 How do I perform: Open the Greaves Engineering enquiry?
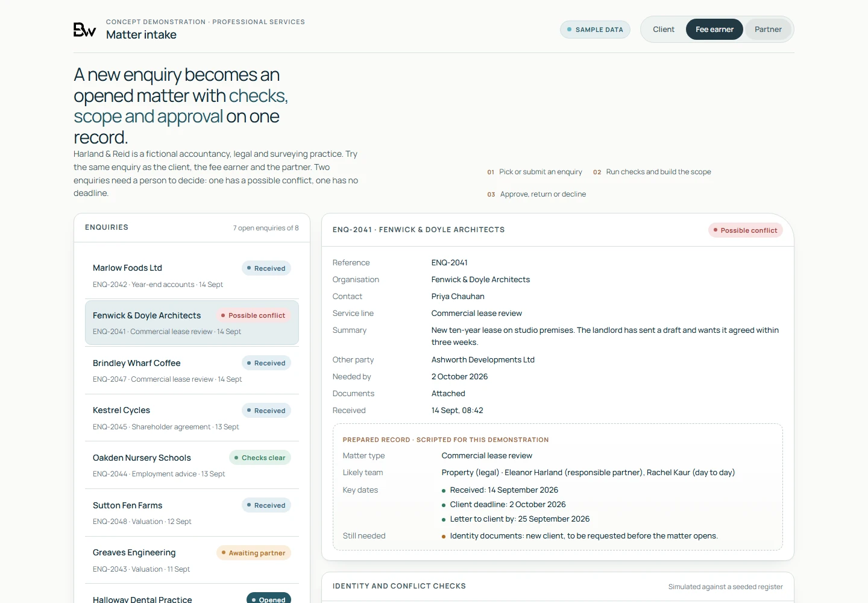[x=192, y=560]
